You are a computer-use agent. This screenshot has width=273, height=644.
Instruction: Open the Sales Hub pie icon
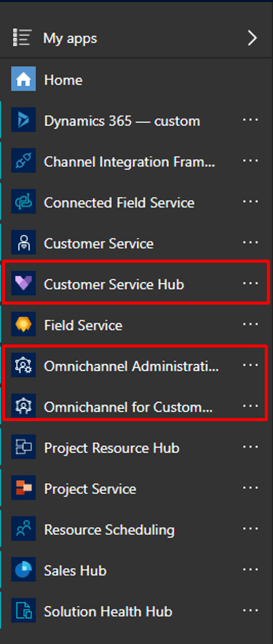coord(24,569)
